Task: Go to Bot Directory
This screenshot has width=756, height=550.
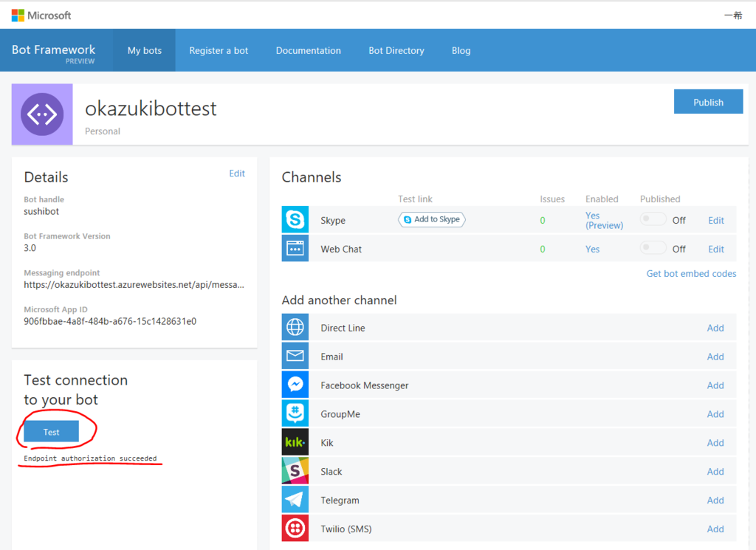Action: [x=396, y=50]
